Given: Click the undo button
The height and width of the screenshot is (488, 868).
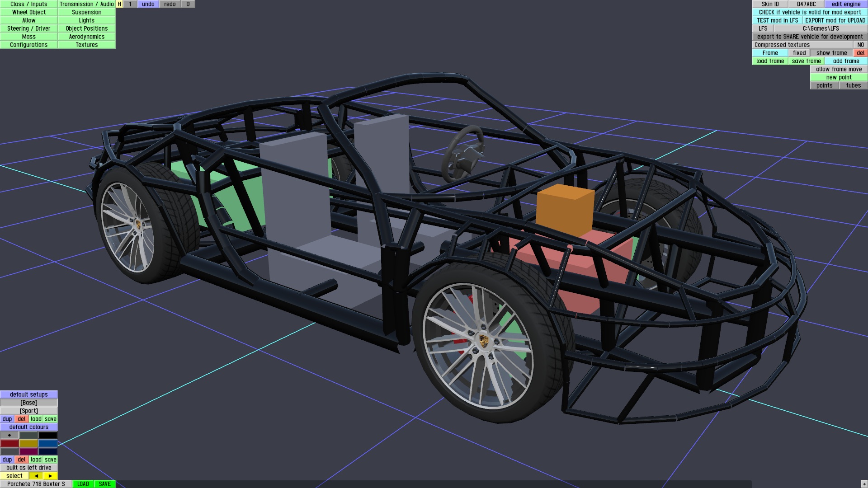Looking at the screenshot, I should click(148, 4).
